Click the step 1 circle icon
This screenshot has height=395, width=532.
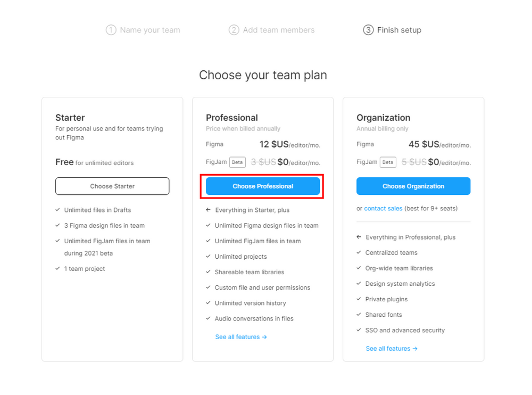click(111, 30)
